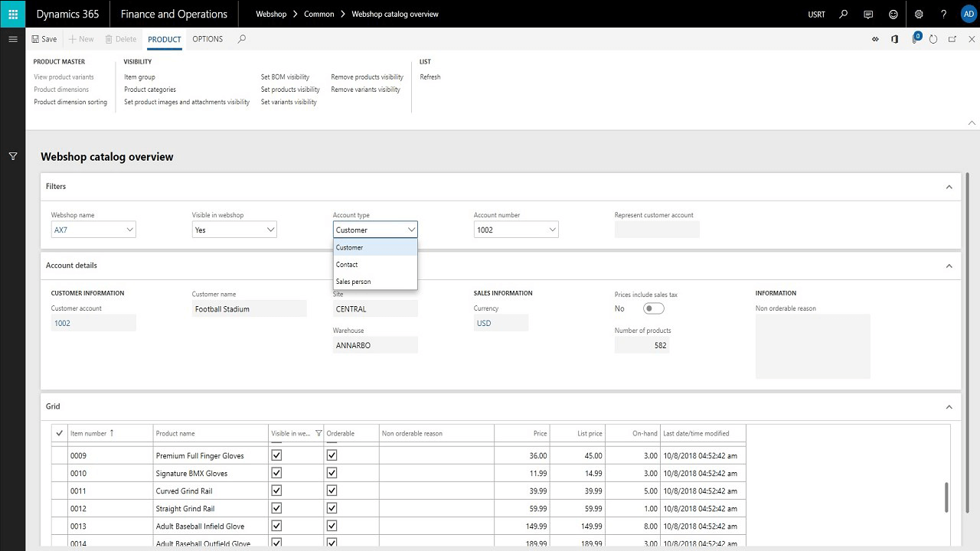This screenshot has height=551, width=980.
Task: Open the settings gear
Action: click(x=919, y=14)
